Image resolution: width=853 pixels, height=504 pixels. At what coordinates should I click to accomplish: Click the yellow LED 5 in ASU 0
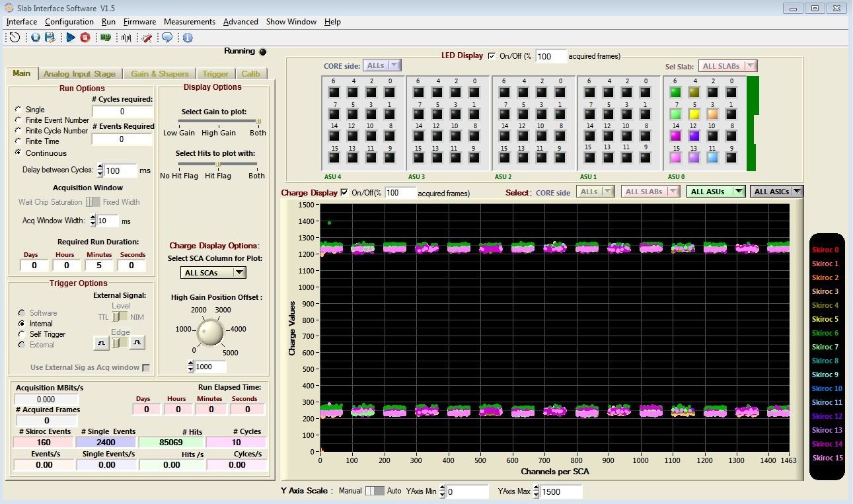[694, 114]
